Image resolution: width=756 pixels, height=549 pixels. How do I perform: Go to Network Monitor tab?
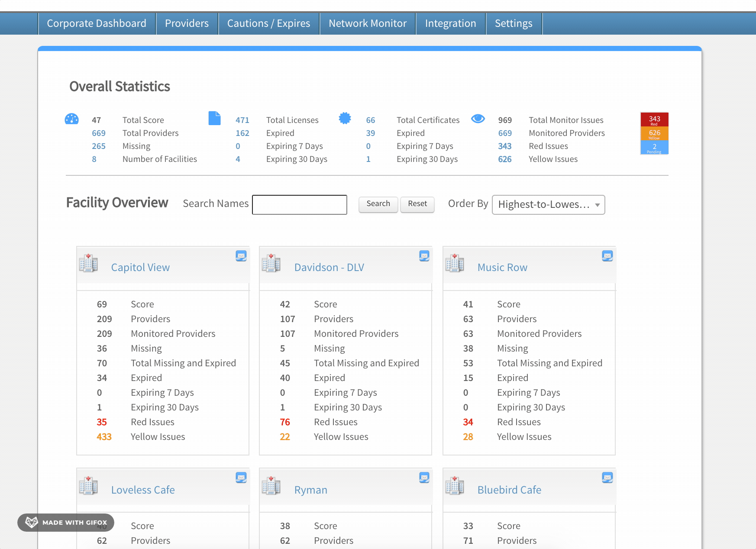point(368,23)
